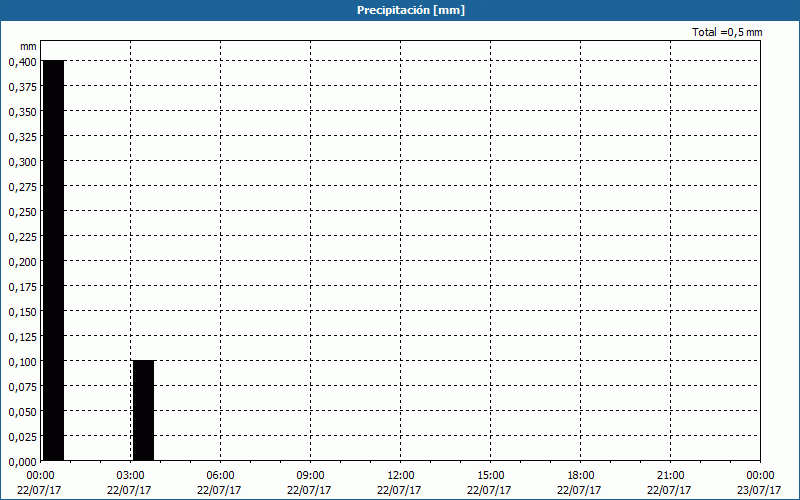Click the 0,350 y-axis label
The width and height of the screenshot is (800, 500).
click(x=22, y=112)
